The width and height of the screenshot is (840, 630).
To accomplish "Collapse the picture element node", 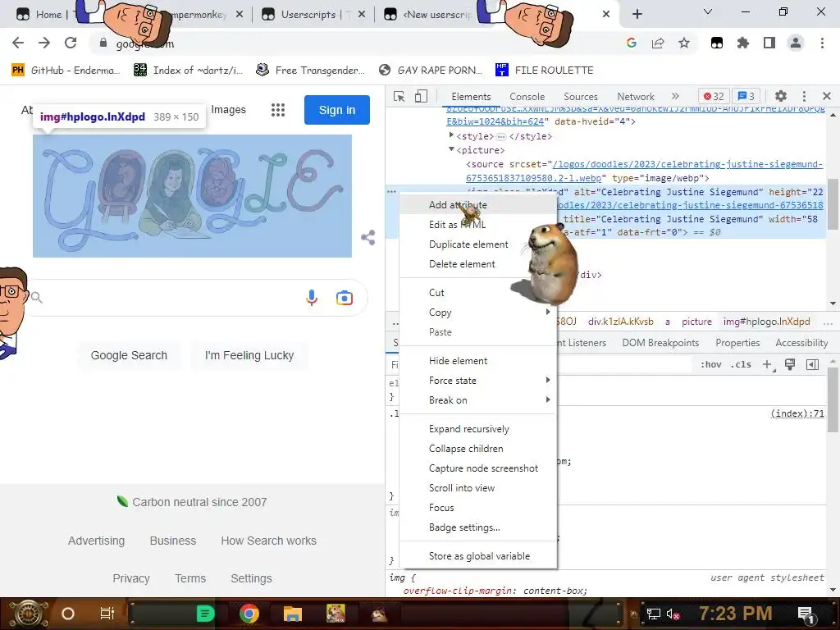I will (451, 149).
